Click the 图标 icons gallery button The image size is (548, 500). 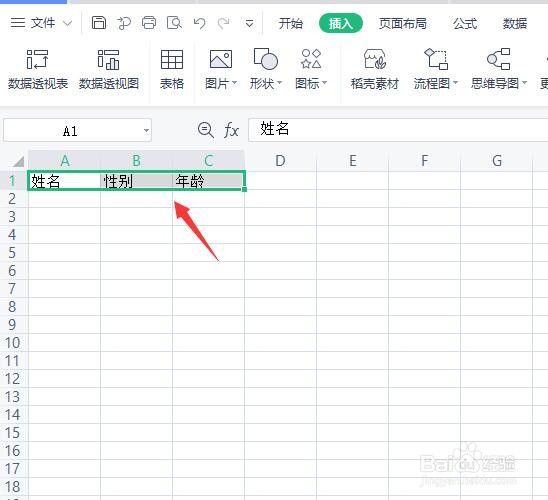(x=311, y=59)
